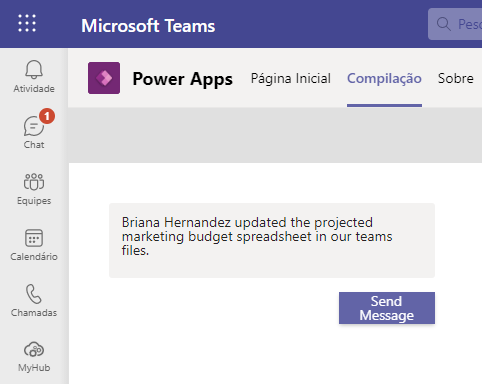
Task: Click the Send Message button
Action: 387,308
